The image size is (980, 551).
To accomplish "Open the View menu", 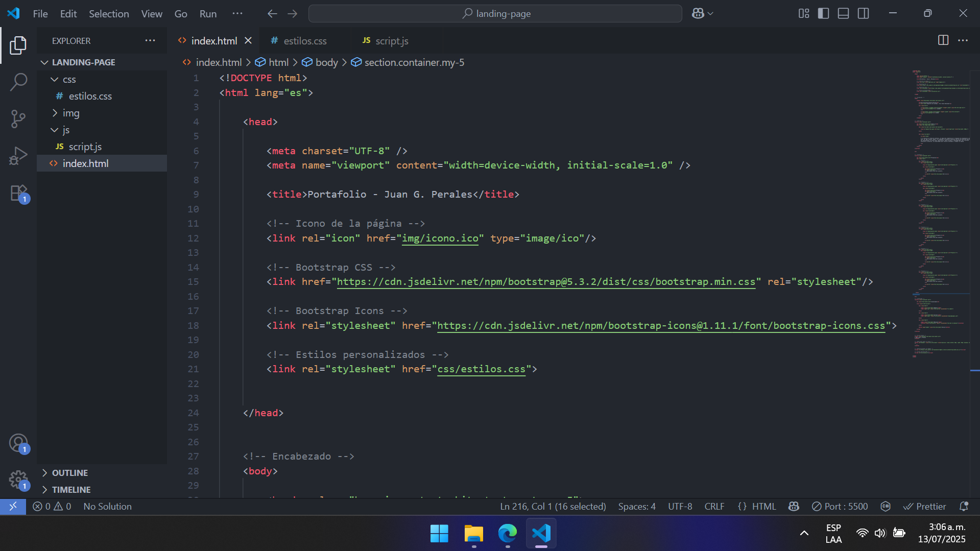I will (152, 14).
